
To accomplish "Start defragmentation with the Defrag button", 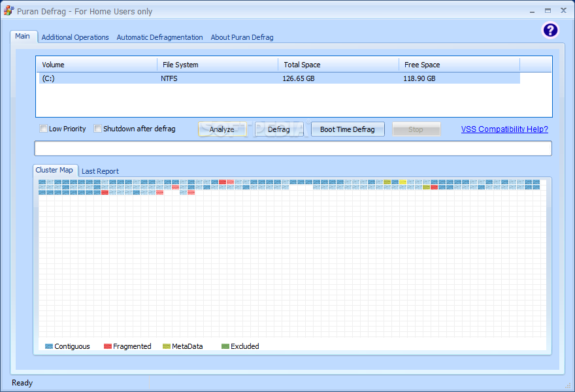I will (x=279, y=129).
